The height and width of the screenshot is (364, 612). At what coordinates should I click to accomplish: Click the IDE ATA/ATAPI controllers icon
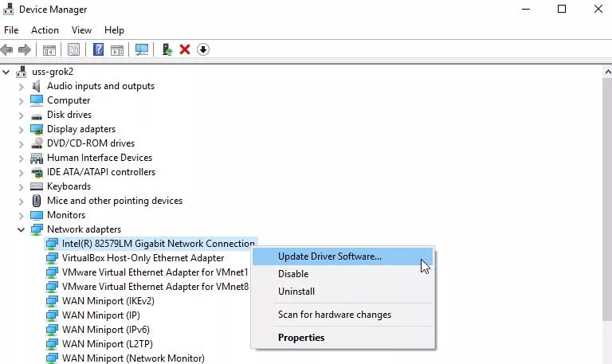pyautogui.click(x=37, y=172)
